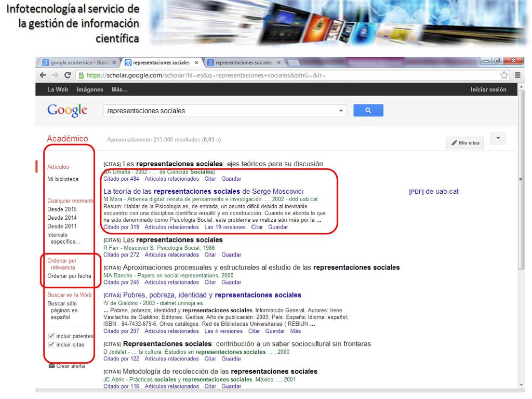Click the browser forward arrow
Viewport: 532px width, 399px height.
coord(55,75)
